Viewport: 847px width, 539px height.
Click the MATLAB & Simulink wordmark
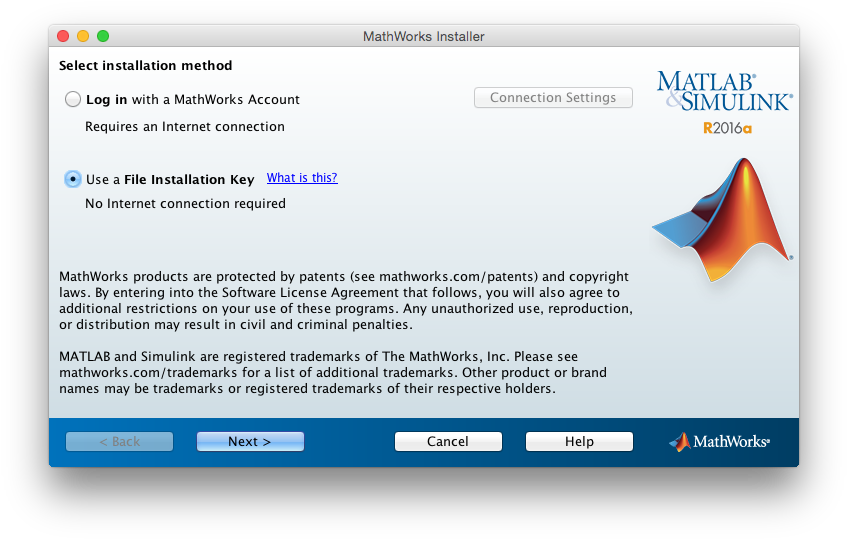(724, 92)
